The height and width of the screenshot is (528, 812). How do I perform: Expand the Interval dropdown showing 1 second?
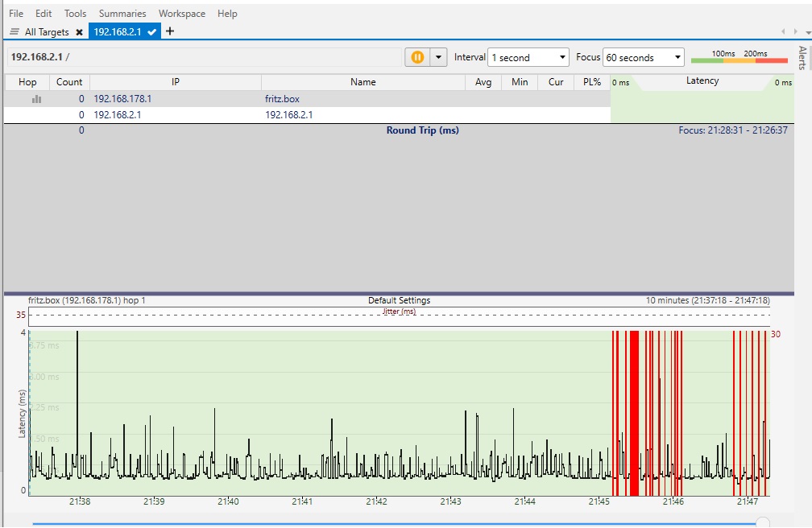pos(528,57)
